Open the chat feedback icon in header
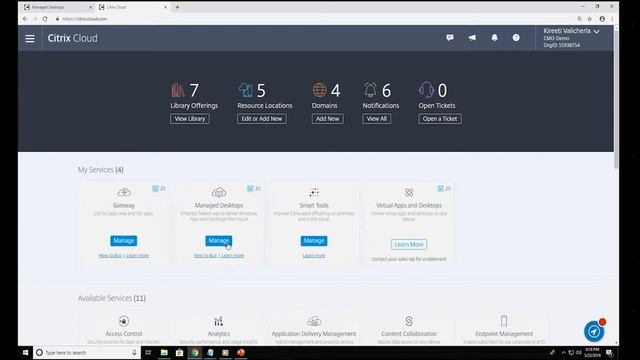 [x=450, y=38]
